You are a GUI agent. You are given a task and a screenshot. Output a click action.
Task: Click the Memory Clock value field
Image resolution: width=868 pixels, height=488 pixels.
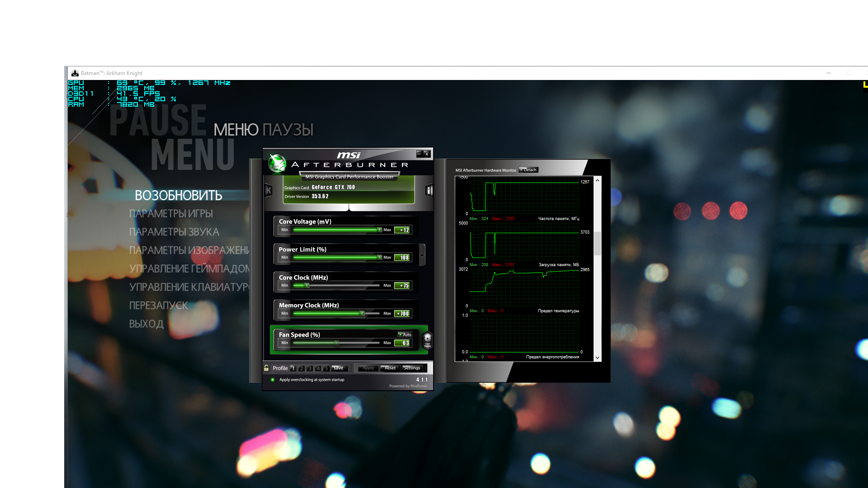(x=402, y=314)
